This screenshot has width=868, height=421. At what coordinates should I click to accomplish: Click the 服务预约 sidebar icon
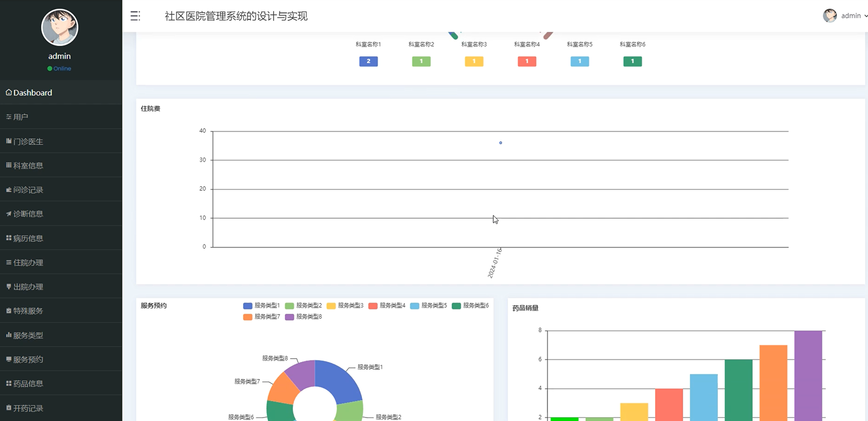[9, 359]
